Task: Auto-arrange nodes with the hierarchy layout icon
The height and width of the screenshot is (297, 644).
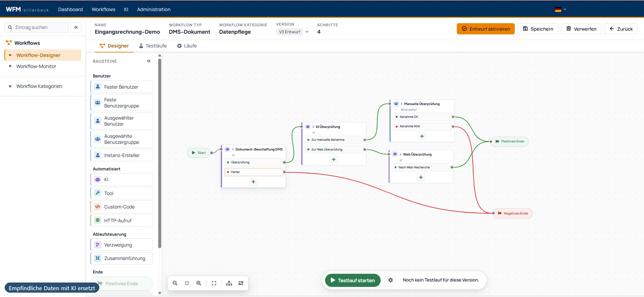Action: coord(229,283)
